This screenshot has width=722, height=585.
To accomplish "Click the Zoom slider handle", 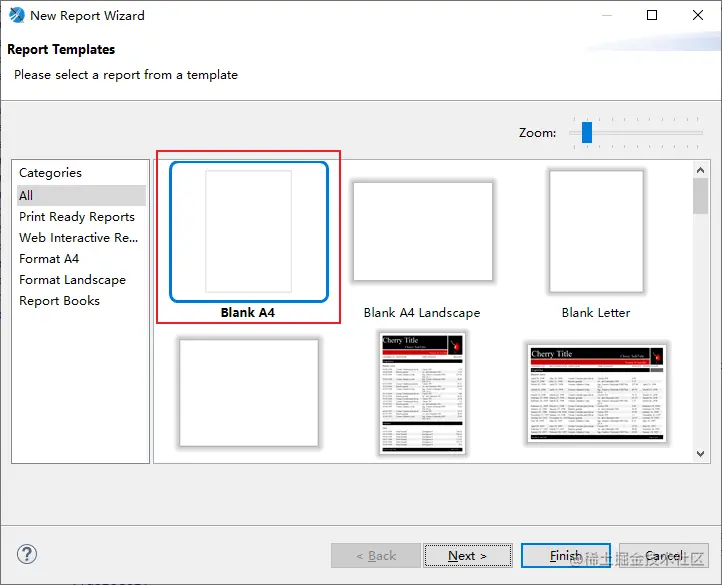I will [x=587, y=133].
